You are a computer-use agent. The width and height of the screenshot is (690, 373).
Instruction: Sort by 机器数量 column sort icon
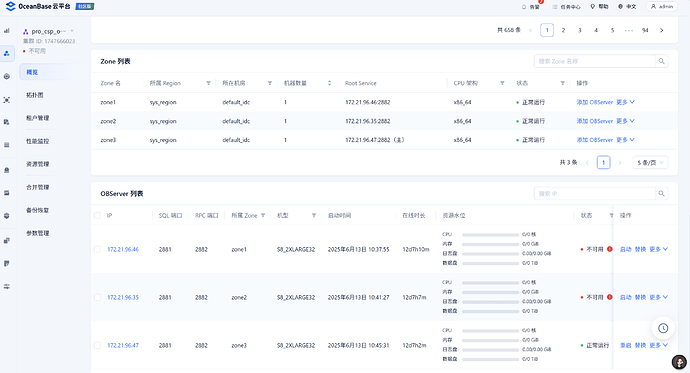click(x=329, y=83)
